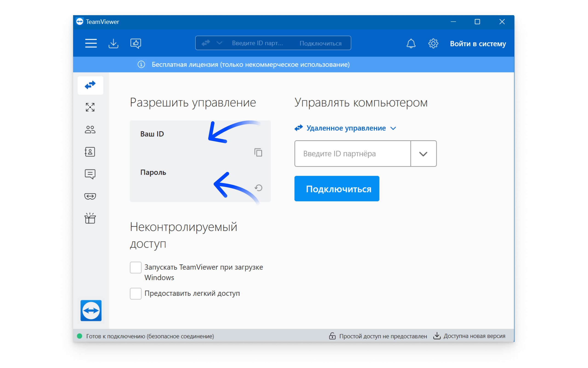Image resolution: width=588 pixels, height=368 pixels.
Task: Click Подключиться in the top toolbar box
Action: click(x=320, y=43)
